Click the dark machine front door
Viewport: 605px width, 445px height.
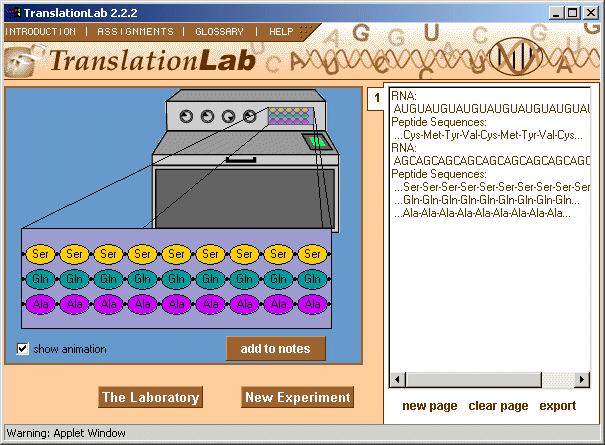(x=245, y=199)
